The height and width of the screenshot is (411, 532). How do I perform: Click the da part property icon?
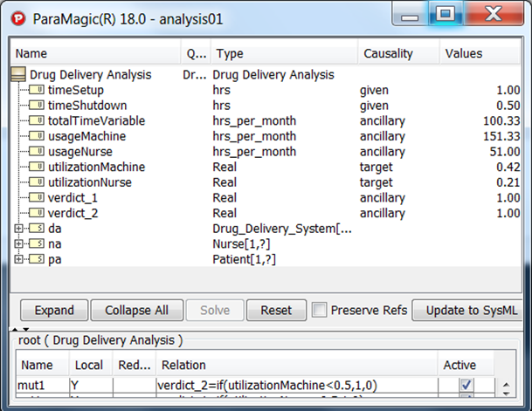pos(37,228)
